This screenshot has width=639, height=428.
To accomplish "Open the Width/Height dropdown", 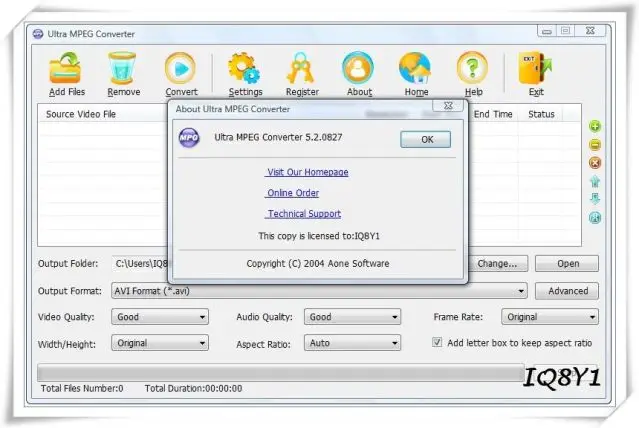I will (160, 343).
